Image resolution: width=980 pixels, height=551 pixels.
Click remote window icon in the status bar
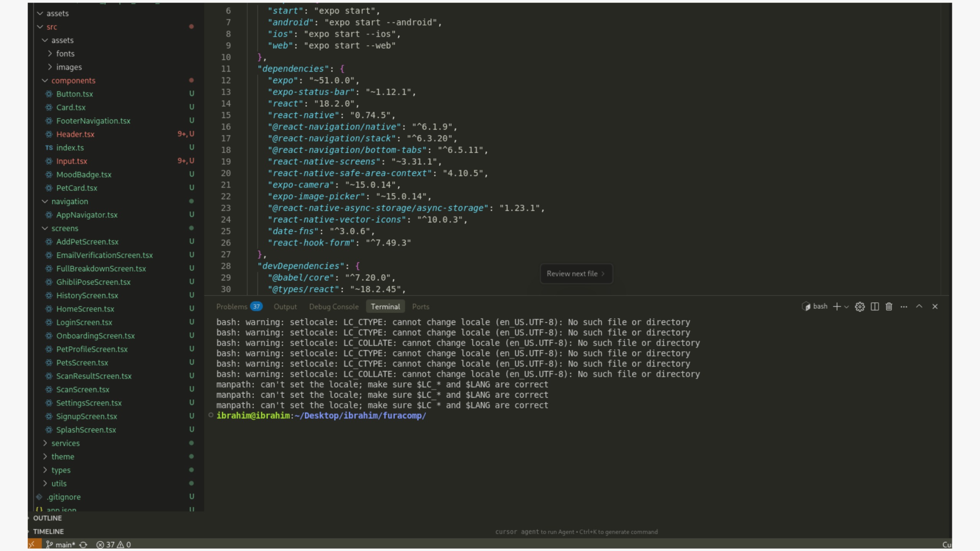(x=34, y=544)
